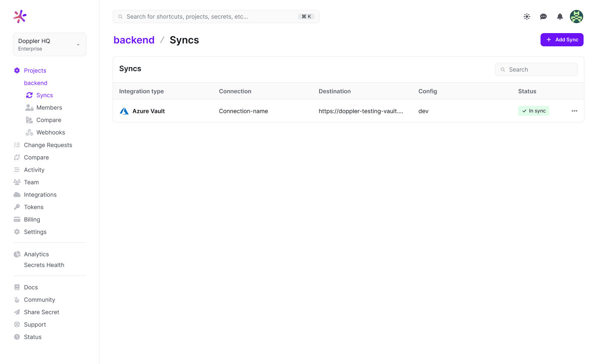596x364 pixels.
Task: Click the Syncs refresh icon in sidebar
Action: 29,96
